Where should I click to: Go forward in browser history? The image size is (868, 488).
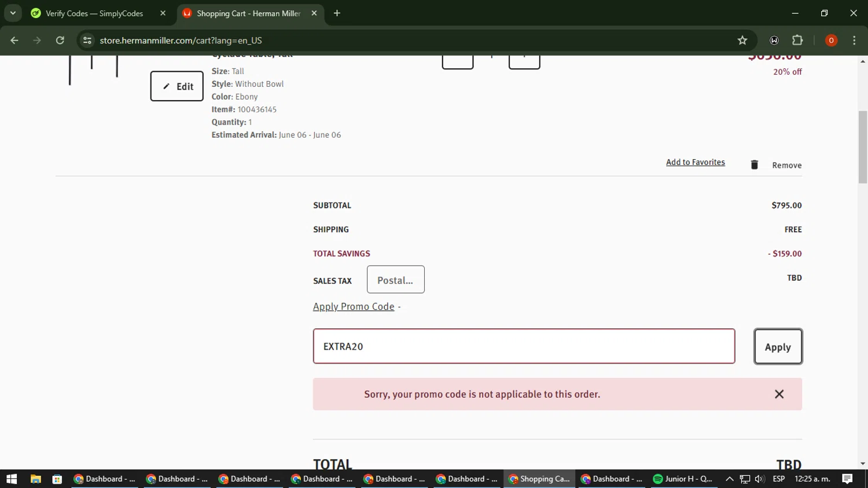37,41
